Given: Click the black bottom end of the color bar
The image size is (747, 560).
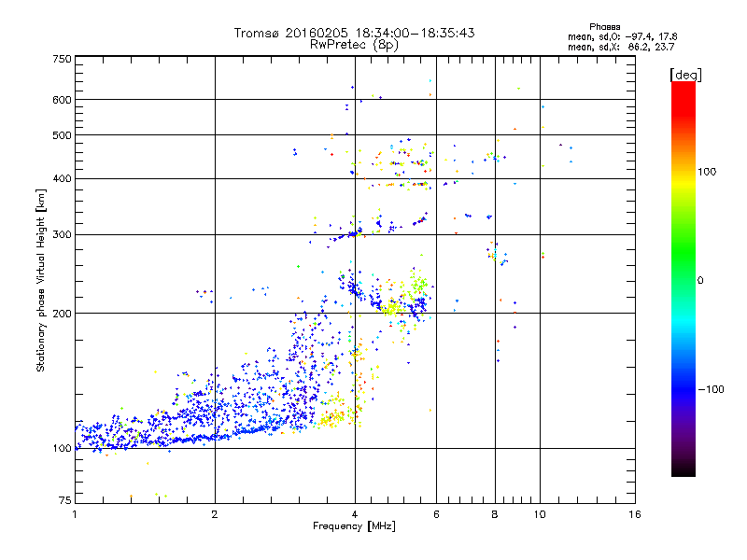Looking at the screenshot, I should click(x=684, y=470).
